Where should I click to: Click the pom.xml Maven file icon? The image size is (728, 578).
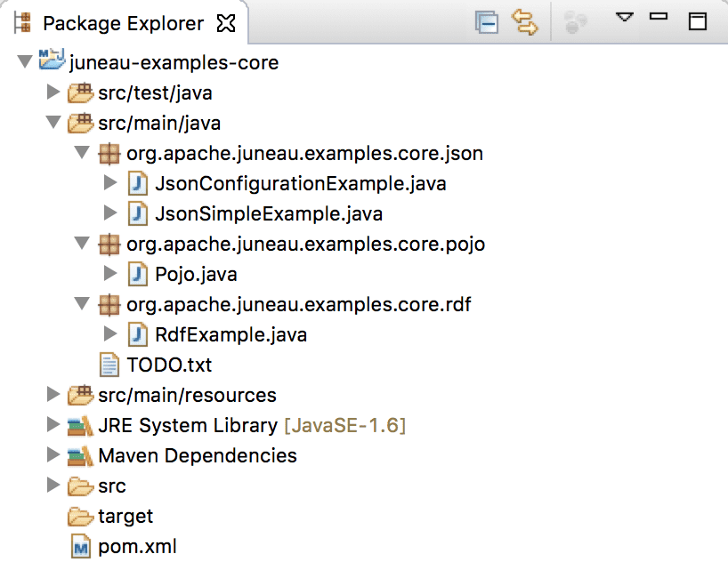click(x=81, y=547)
